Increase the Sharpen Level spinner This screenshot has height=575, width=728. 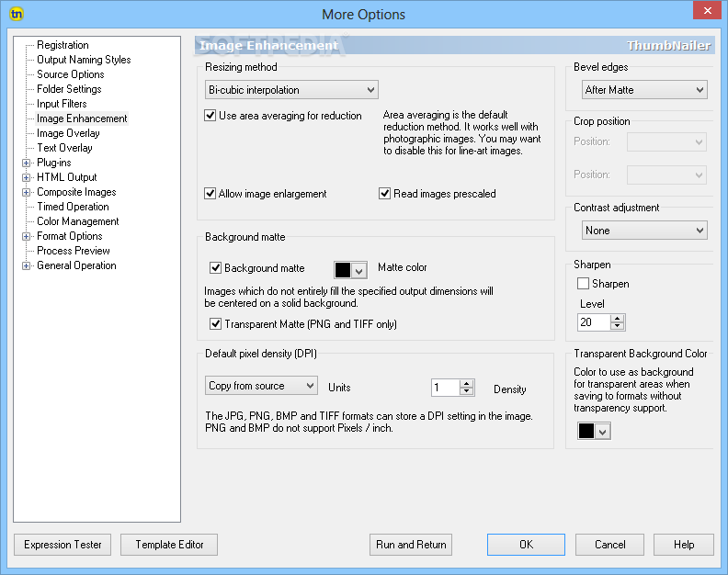(x=618, y=319)
